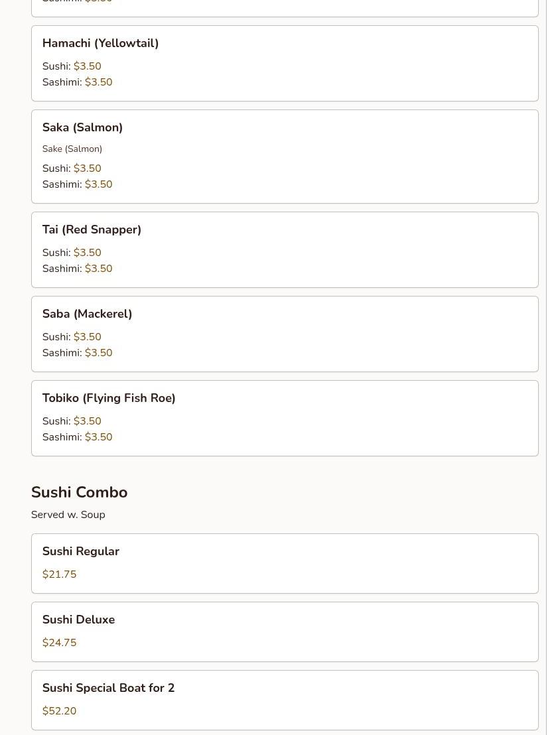The height and width of the screenshot is (735, 560).
Task: Click the Served w. Soup note
Action: click(x=68, y=515)
